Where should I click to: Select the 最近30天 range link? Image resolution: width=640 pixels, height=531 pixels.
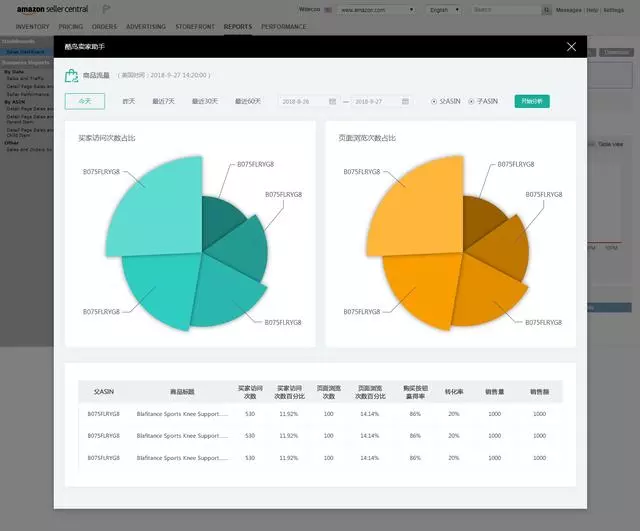click(205, 101)
